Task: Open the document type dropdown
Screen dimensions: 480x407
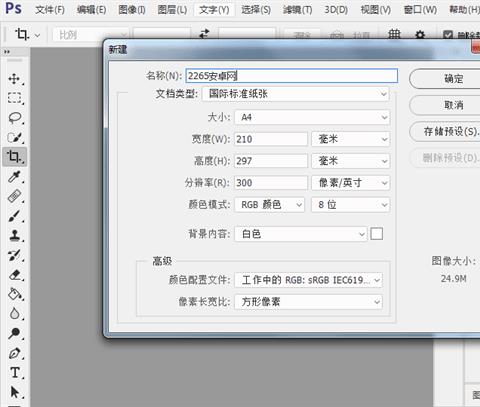Action: click(295, 94)
